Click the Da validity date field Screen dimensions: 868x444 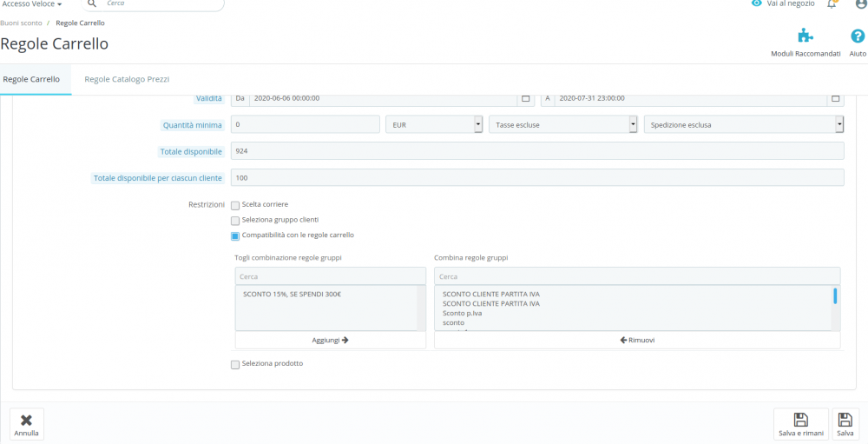383,98
